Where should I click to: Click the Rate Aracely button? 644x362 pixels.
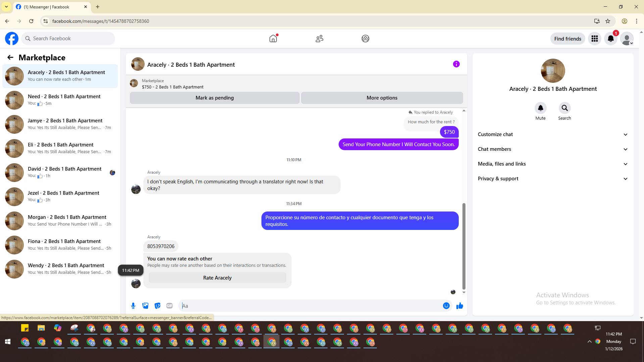(217, 278)
